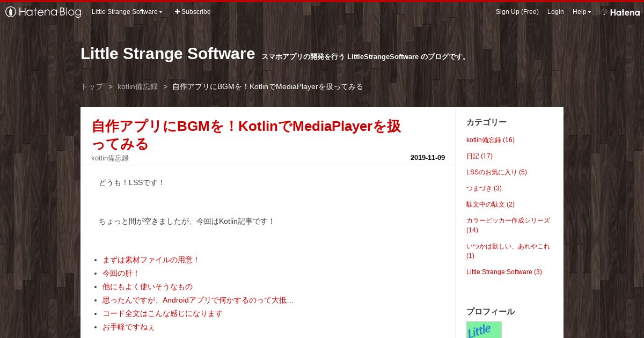
Task: Open the Hatena Blog logo homepage
Action: click(43, 12)
